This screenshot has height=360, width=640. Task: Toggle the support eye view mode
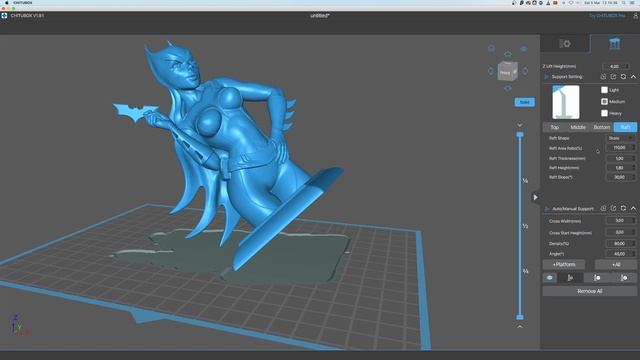[550, 278]
